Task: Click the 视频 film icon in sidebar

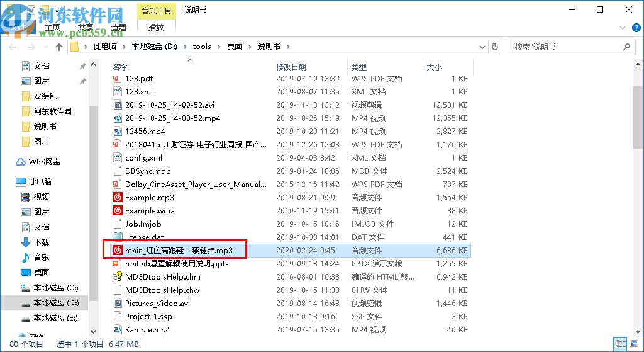Action: pos(25,197)
